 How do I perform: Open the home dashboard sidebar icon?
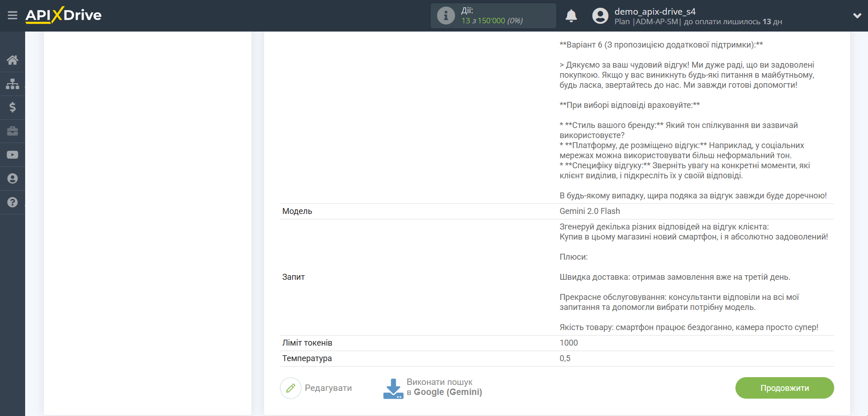coord(12,60)
